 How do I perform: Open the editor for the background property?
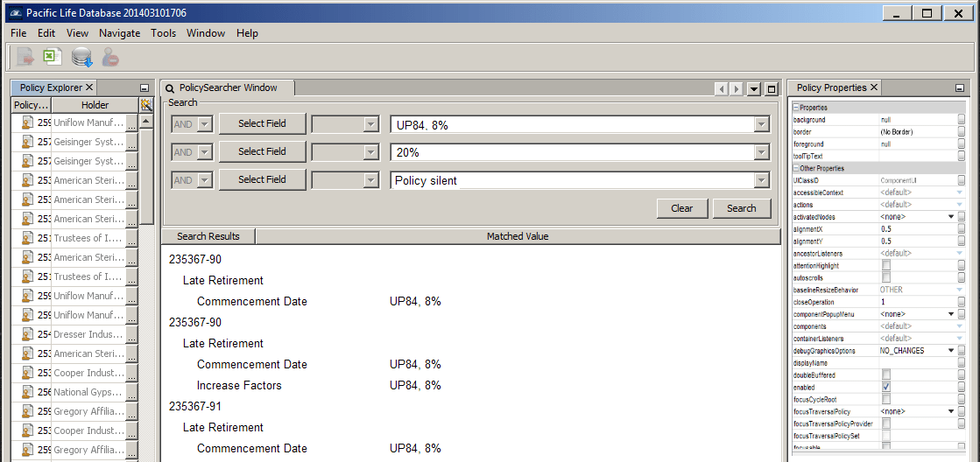coord(961,120)
